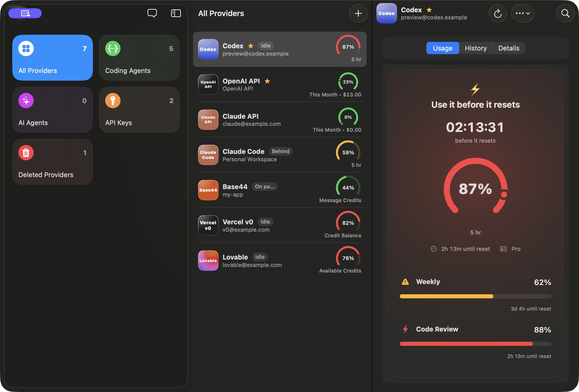The width and height of the screenshot is (579, 392).
Task: Select the Codex provider row
Action: pos(280,49)
